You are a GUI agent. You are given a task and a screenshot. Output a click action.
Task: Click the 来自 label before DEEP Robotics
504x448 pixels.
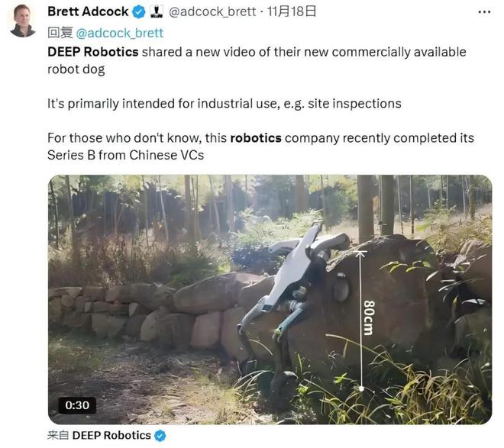[58, 436]
